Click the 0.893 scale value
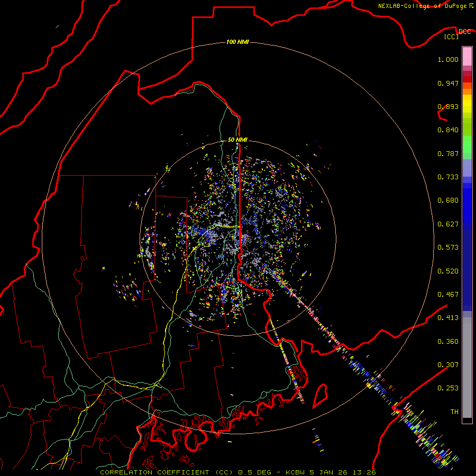 pyautogui.click(x=448, y=106)
